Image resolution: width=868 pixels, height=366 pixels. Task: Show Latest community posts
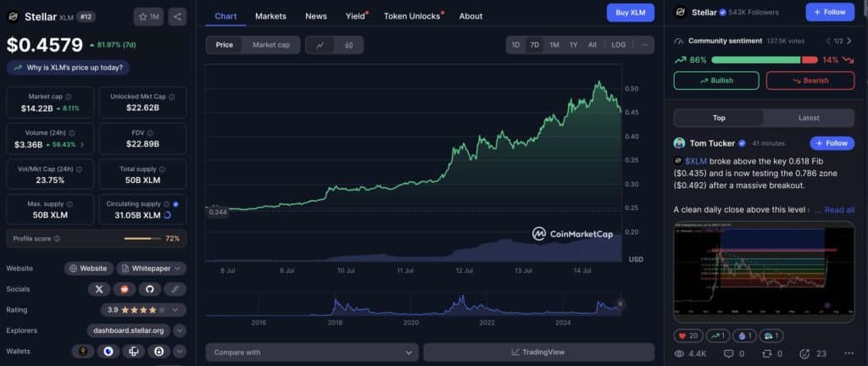809,118
